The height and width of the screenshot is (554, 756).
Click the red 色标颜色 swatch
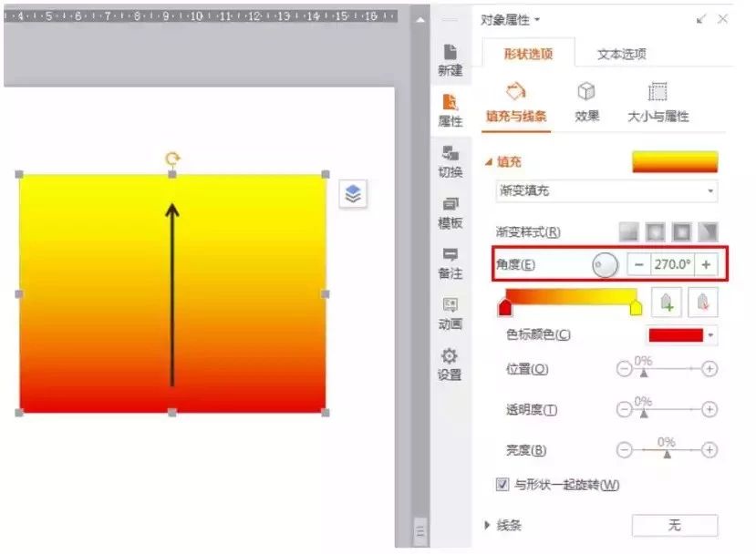click(x=676, y=335)
